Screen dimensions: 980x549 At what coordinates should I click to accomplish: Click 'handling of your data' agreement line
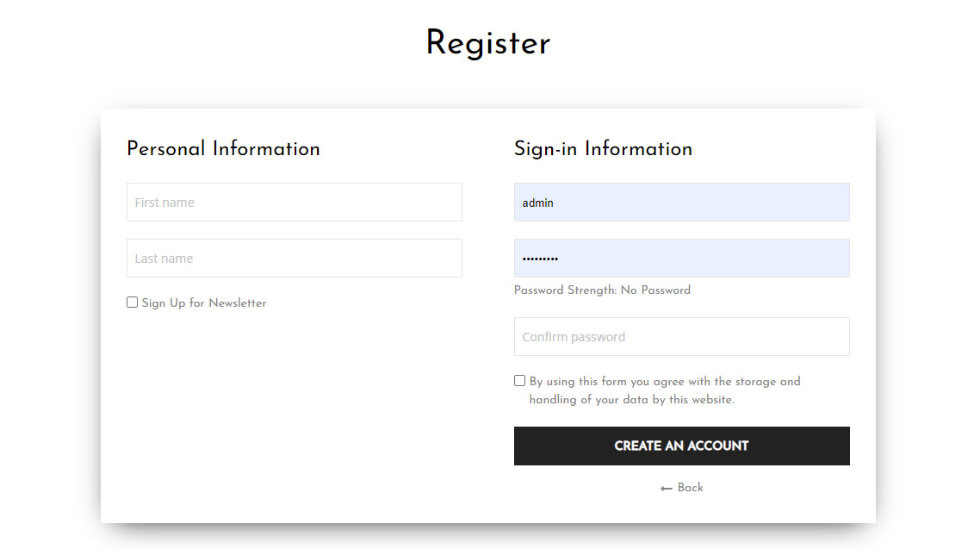coord(631,401)
